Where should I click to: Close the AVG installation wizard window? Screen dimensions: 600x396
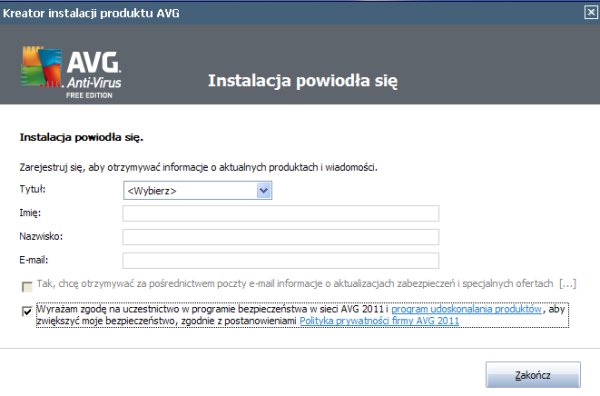[591, 13]
